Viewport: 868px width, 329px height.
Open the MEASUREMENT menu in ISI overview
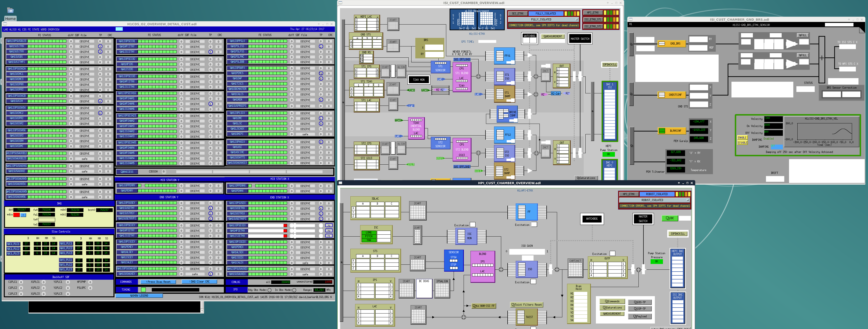point(553,36)
